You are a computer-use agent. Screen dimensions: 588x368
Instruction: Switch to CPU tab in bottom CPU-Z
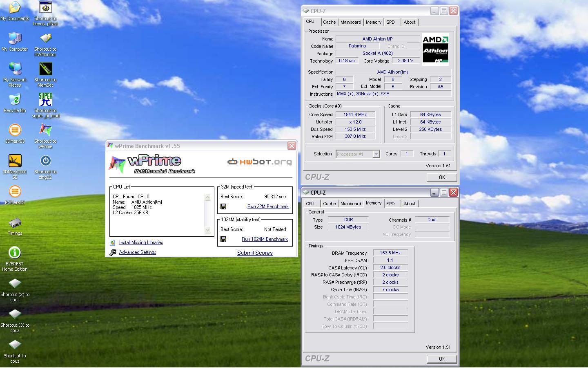(310, 204)
